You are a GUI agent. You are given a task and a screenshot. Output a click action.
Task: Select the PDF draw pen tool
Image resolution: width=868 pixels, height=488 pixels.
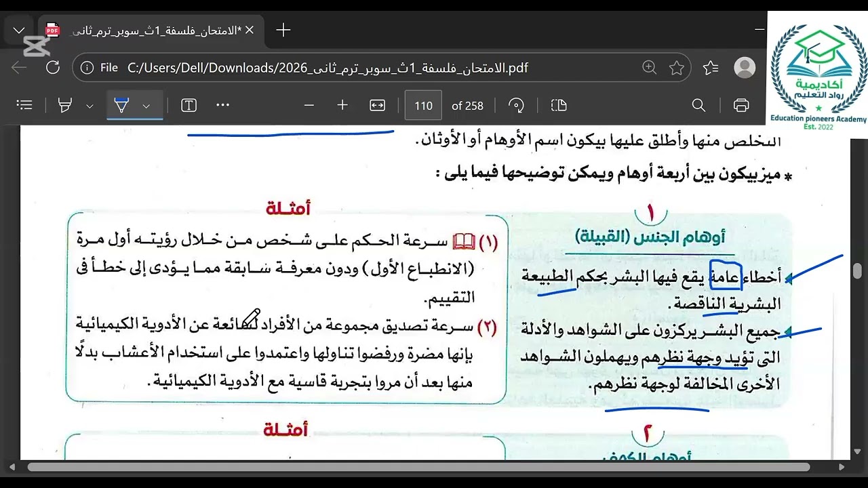[x=121, y=105]
